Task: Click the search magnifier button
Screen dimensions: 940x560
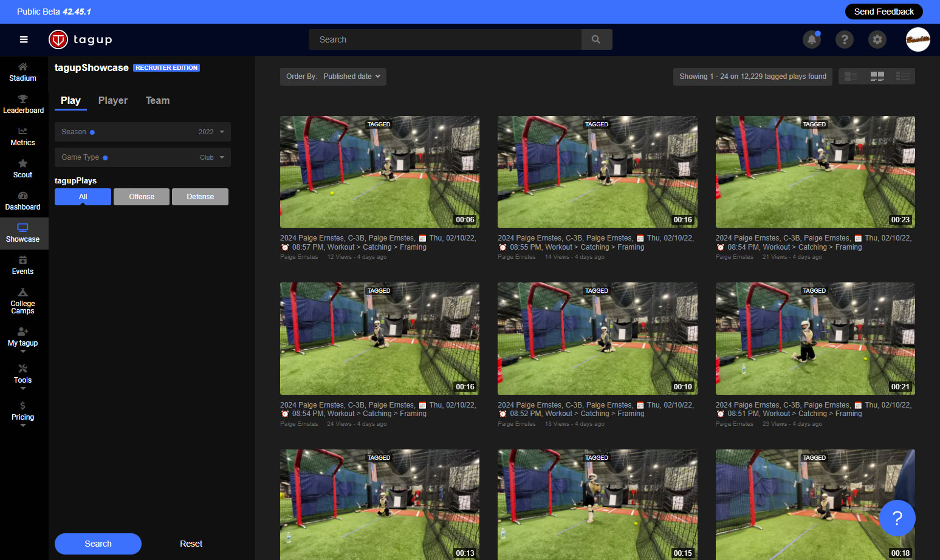Action: coord(596,39)
